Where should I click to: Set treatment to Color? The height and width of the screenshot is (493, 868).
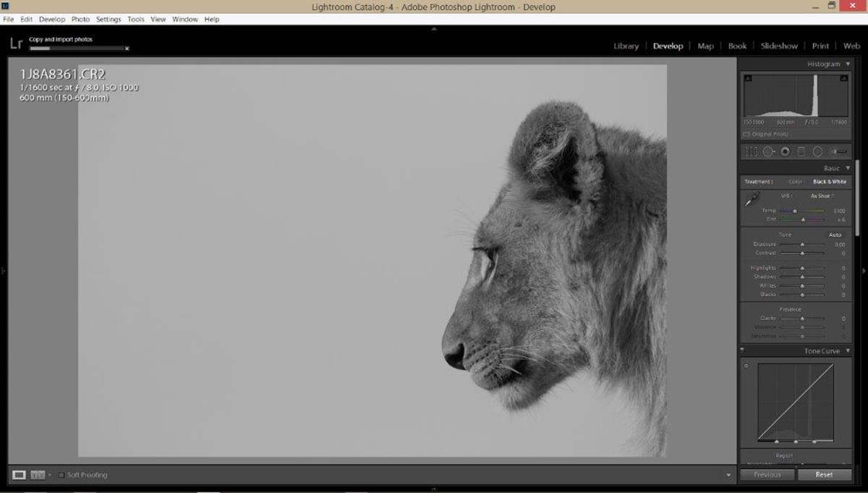click(x=796, y=182)
